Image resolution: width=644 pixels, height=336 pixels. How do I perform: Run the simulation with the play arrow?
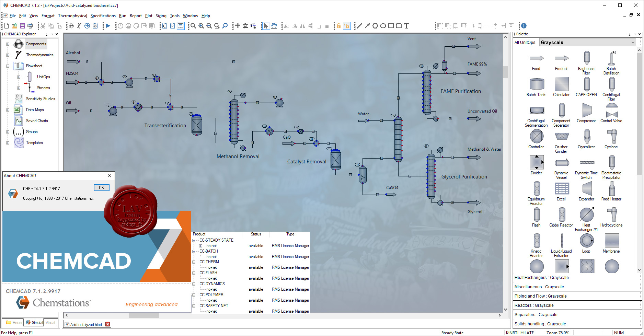tap(108, 26)
